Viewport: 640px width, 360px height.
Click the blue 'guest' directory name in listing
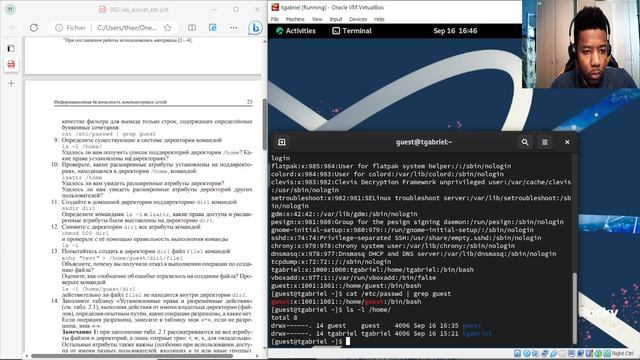point(471,325)
